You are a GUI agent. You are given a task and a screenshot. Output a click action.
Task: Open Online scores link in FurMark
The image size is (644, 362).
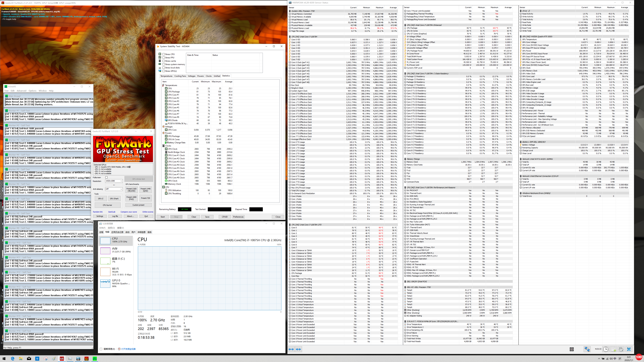[x=148, y=212]
